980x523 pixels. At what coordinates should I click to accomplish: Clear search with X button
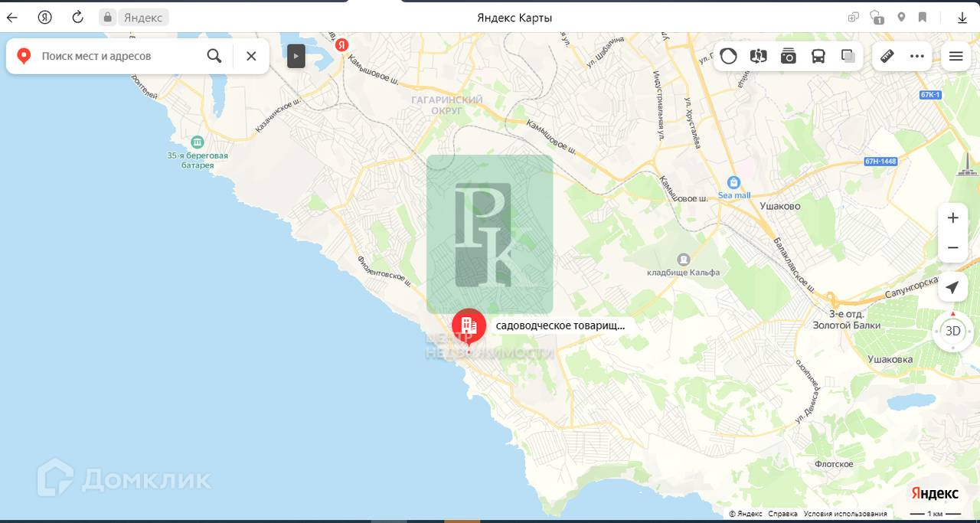[251, 56]
